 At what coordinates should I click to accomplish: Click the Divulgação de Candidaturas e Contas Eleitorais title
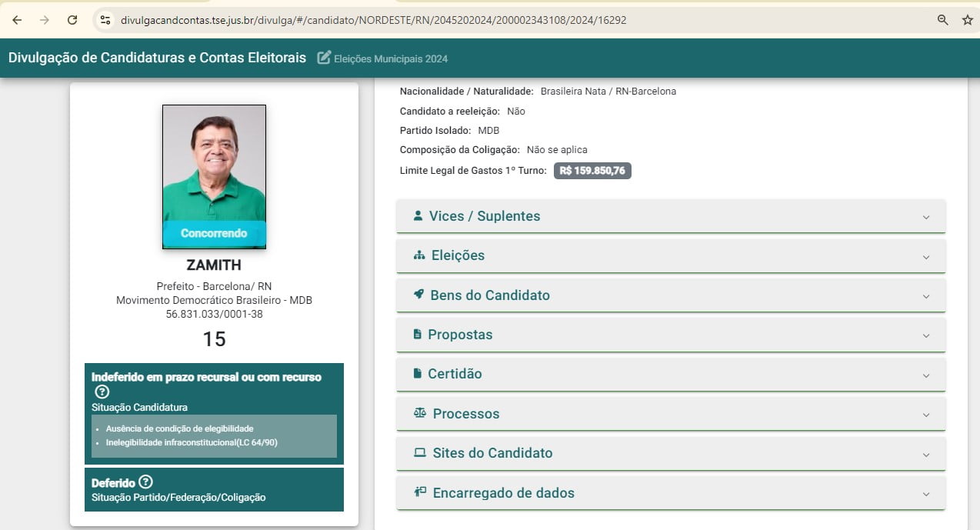pos(157,58)
